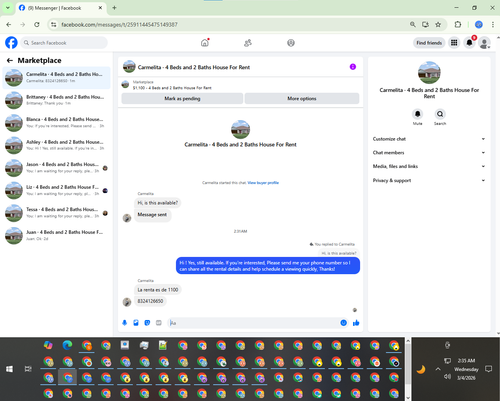
Task: Open Copilot icon on the taskbar
Action: 48,345
